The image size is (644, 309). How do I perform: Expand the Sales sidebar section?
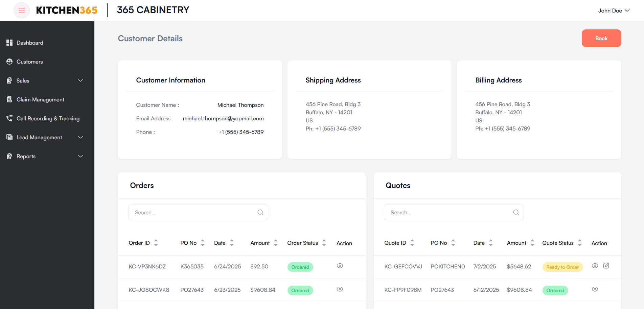[80, 80]
